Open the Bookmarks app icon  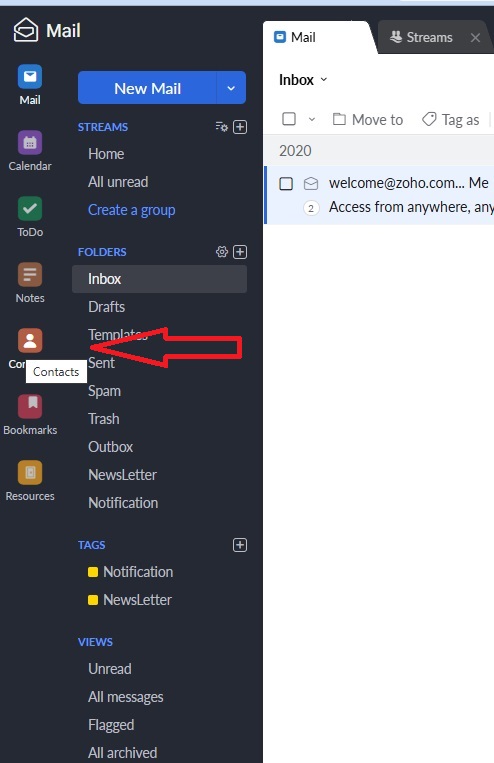pyautogui.click(x=30, y=406)
